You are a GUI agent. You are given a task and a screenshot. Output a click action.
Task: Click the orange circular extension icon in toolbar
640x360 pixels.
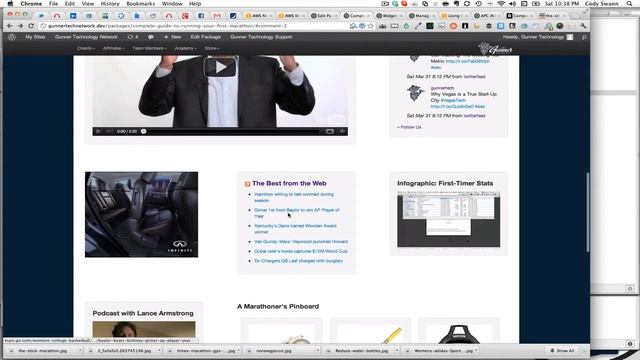pos(453,26)
